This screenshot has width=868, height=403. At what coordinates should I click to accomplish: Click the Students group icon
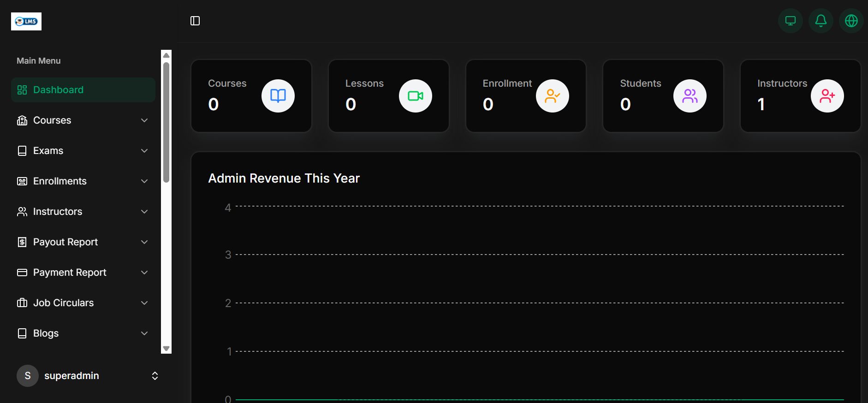690,96
